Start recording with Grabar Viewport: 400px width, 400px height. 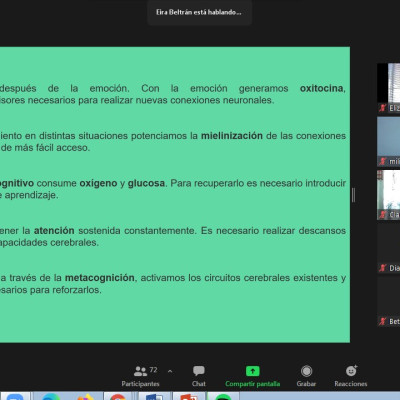point(306,377)
